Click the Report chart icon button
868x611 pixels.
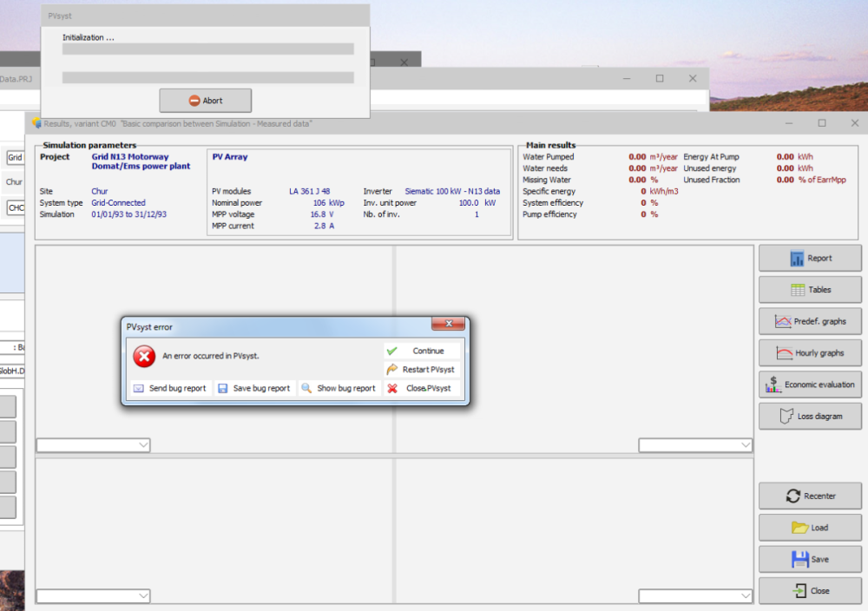pos(809,259)
